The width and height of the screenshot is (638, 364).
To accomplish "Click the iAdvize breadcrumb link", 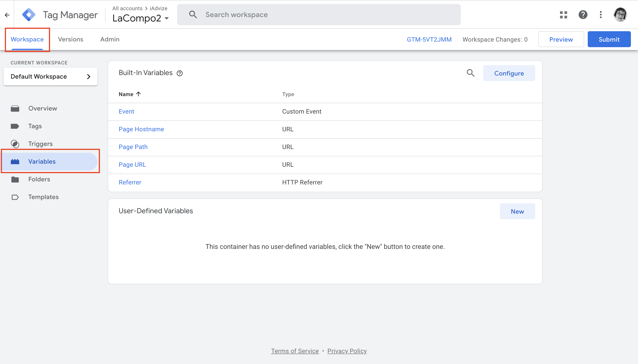I will (159, 8).
